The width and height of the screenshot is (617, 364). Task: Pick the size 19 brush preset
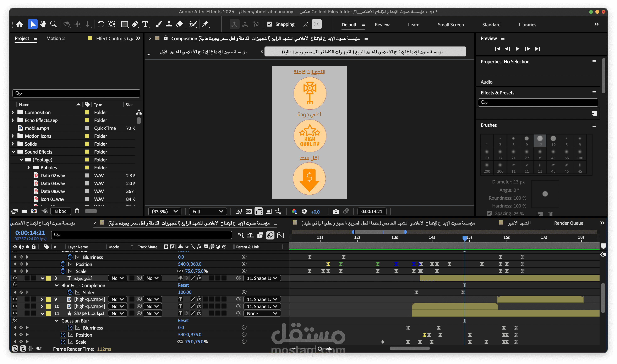[x=553, y=140]
